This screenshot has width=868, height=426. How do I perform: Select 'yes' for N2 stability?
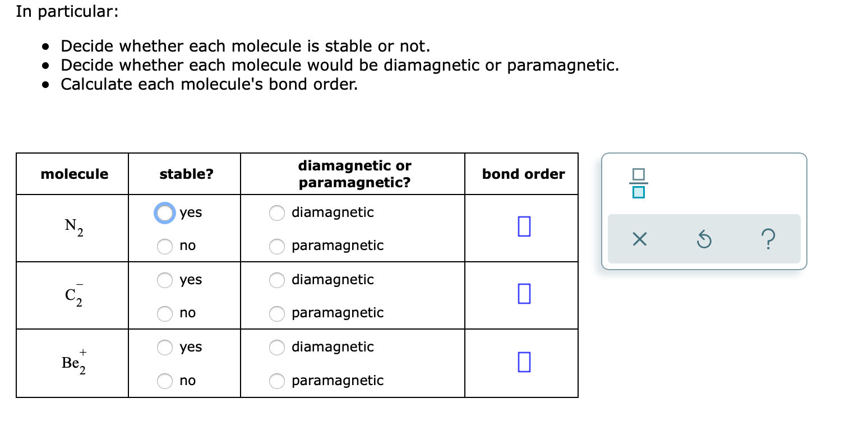(x=165, y=213)
